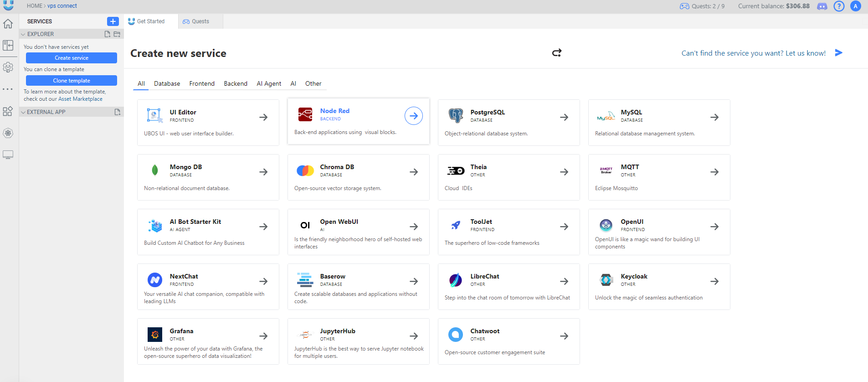Add a new service with plus button
This screenshot has width=868, height=382.
tap(113, 21)
